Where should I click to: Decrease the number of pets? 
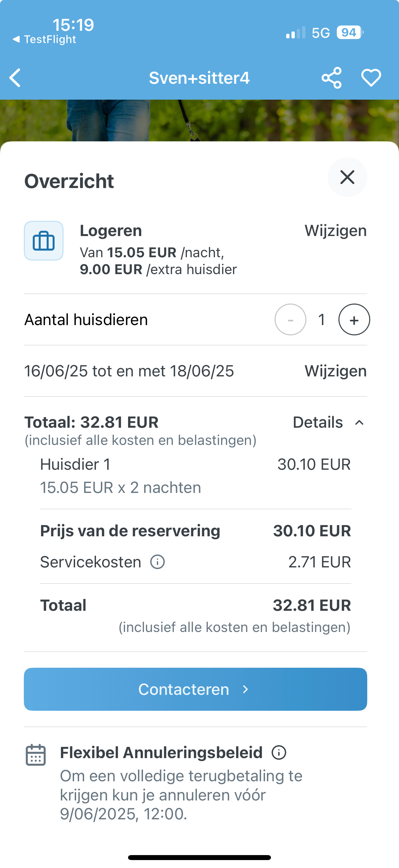coord(290,319)
